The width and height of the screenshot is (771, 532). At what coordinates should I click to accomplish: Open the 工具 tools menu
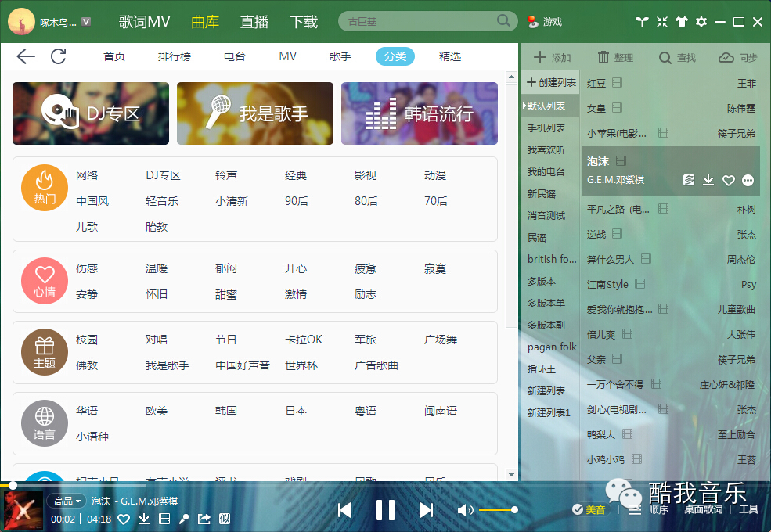pos(748,510)
